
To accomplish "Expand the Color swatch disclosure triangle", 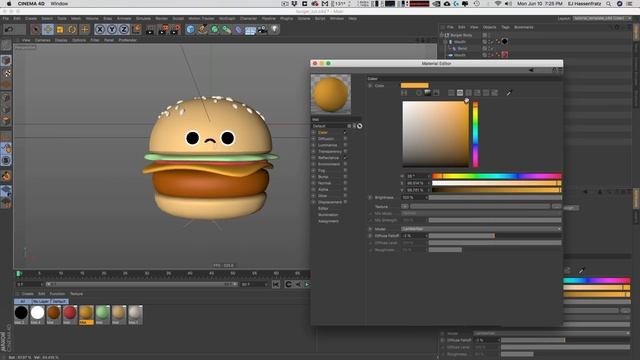I will [370, 86].
